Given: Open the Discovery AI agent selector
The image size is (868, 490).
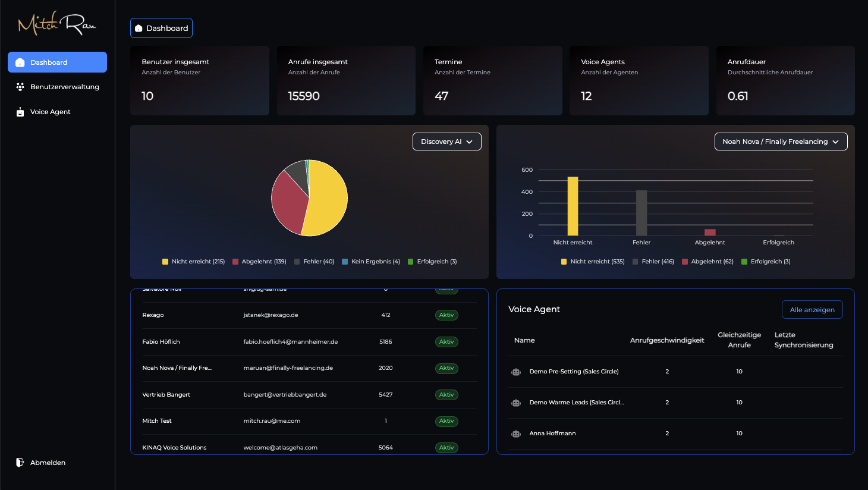Looking at the screenshot, I should tap(446, 142).
